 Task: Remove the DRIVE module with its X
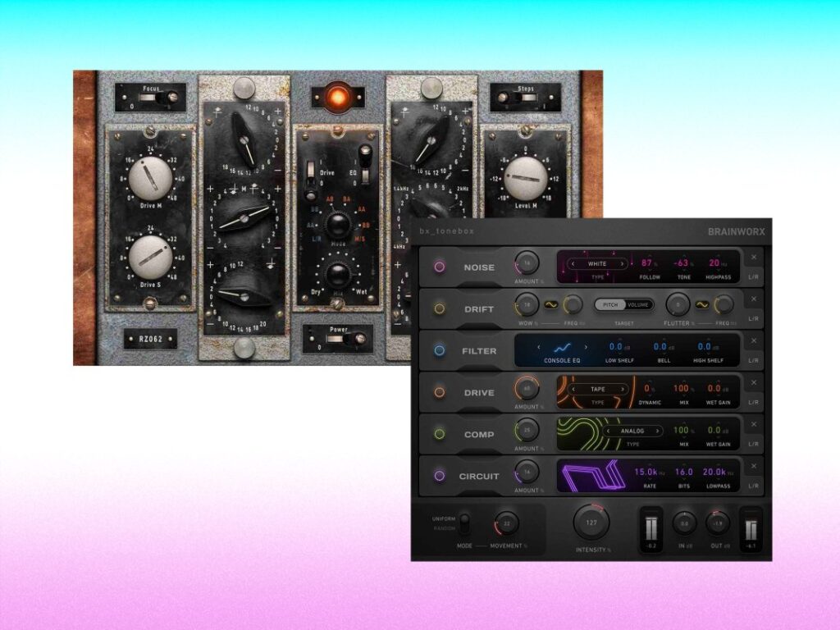click(754, 383)
